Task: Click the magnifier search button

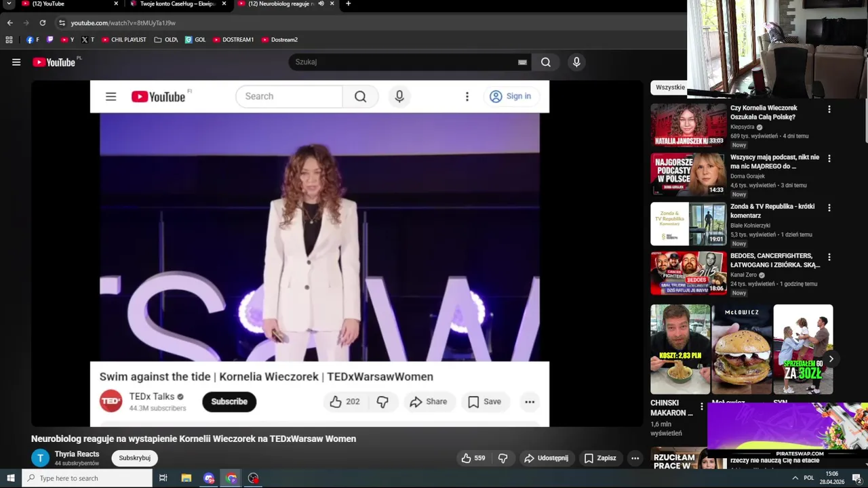Action: click(546, 62)
